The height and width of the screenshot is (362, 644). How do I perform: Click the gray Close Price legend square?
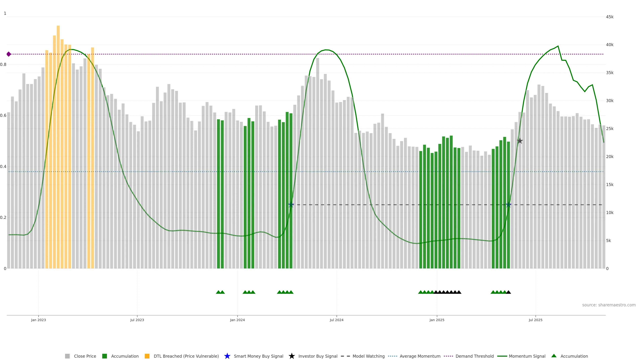67,356
